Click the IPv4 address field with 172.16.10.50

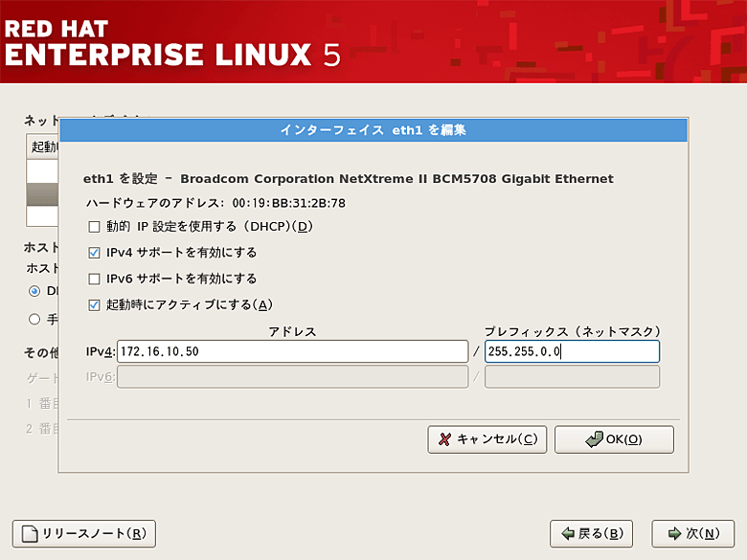point(291,352)
